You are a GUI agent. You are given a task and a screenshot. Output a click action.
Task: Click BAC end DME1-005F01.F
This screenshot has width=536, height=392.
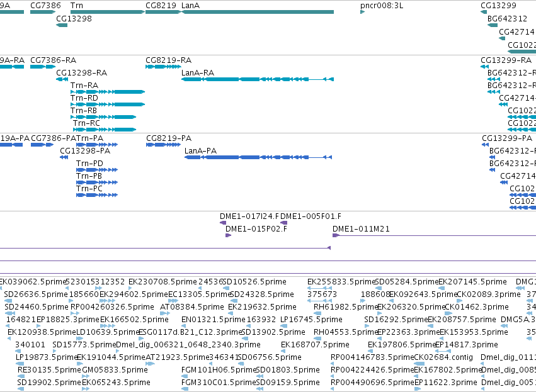pyautogui.click(x=311, y=216)
